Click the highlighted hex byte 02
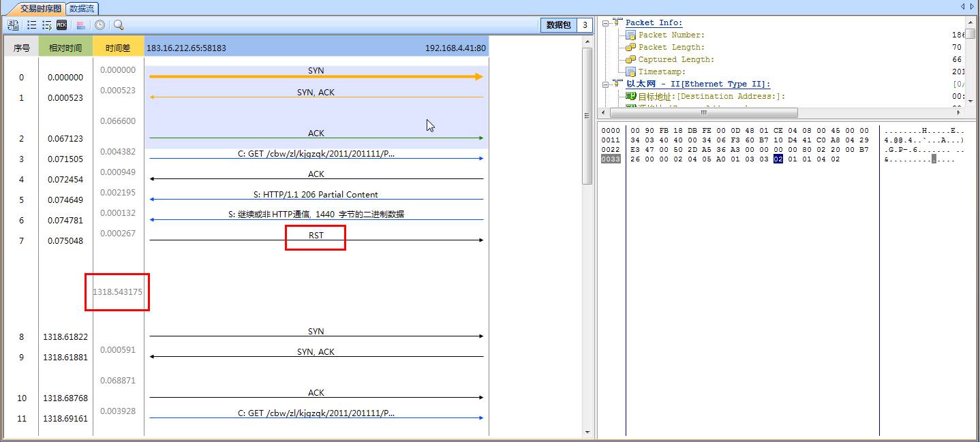This screenshot has height=442, width=980. 778,159
